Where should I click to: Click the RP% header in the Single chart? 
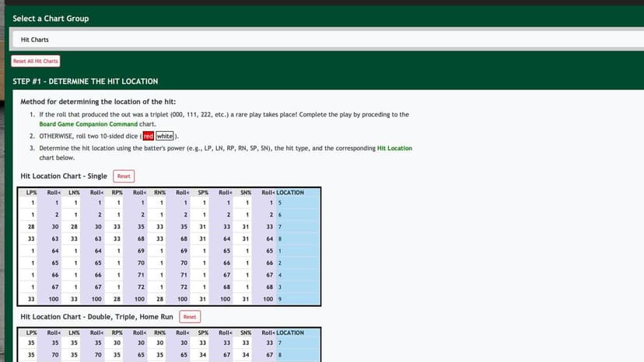117,193
